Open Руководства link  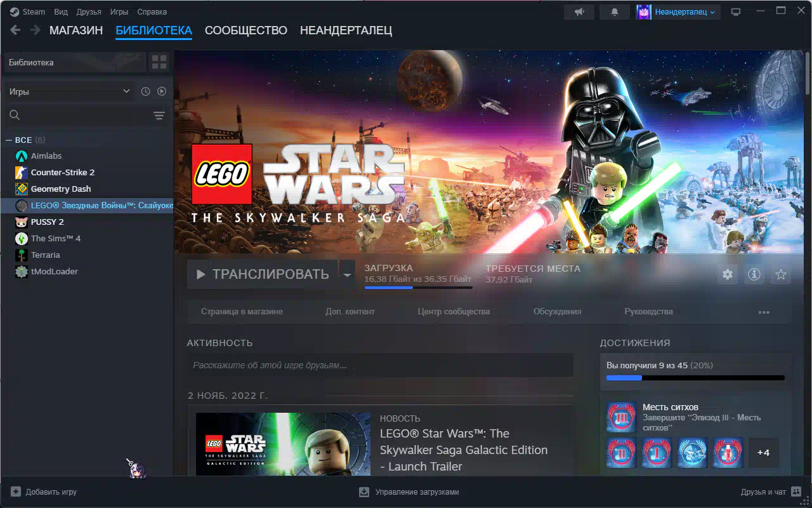pyautogui.click(x=648, y=312)
